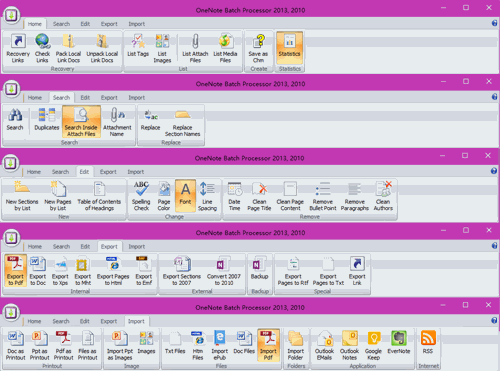Click Convert 2007 to 2010
500x371 pixels.
pos(224,271)
